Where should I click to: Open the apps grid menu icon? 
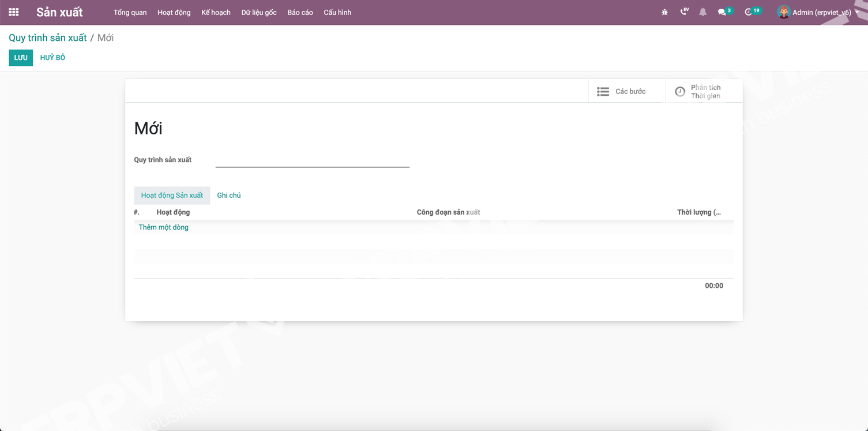(x=14, y=12)
